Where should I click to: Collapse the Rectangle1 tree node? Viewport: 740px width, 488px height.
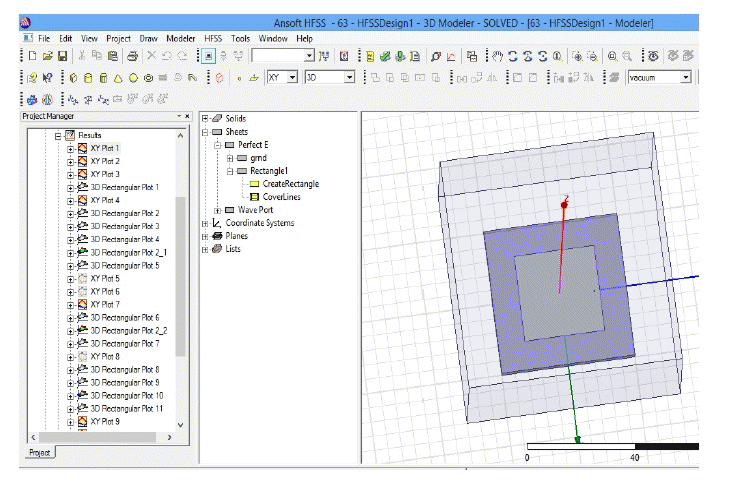[x=230, y=171]
